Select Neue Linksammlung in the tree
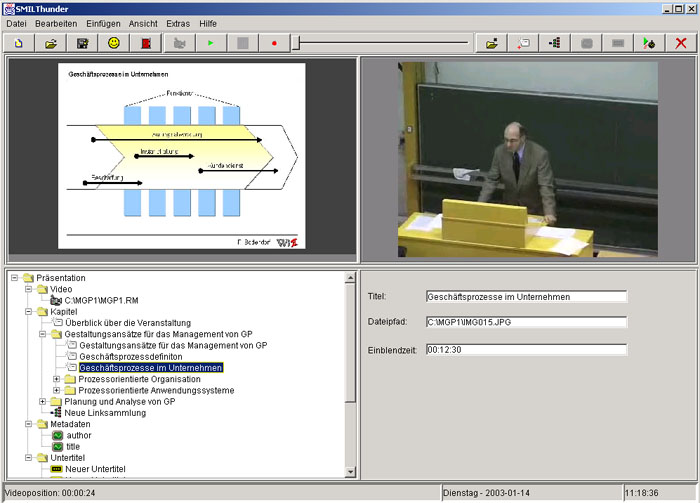 105,412
